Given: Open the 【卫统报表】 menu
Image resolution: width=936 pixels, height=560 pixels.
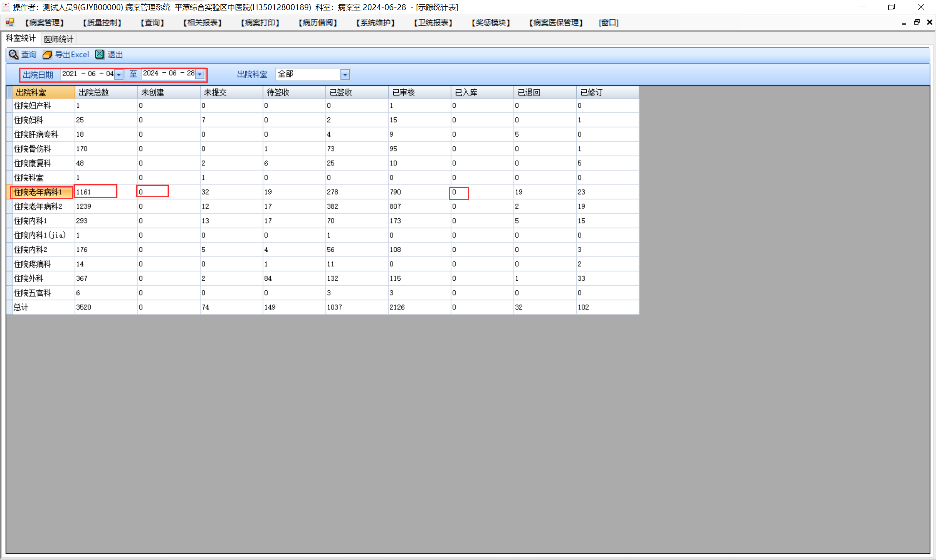Looking at the screenshot, I should point(433,23).
